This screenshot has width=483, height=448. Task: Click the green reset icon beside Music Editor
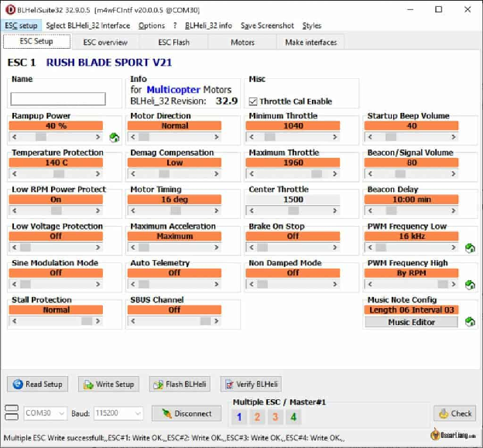pyautogui.click(x=470, y=322)
